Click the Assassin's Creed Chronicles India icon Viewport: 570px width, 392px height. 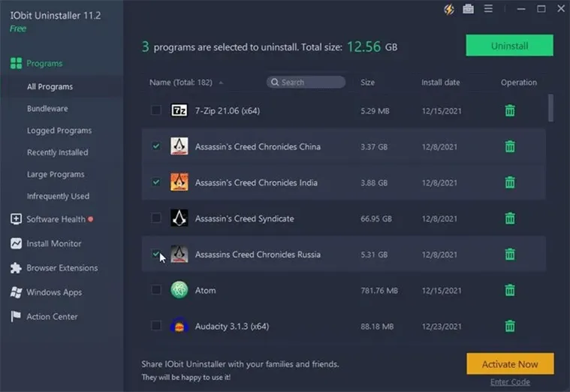coord(179,182)
